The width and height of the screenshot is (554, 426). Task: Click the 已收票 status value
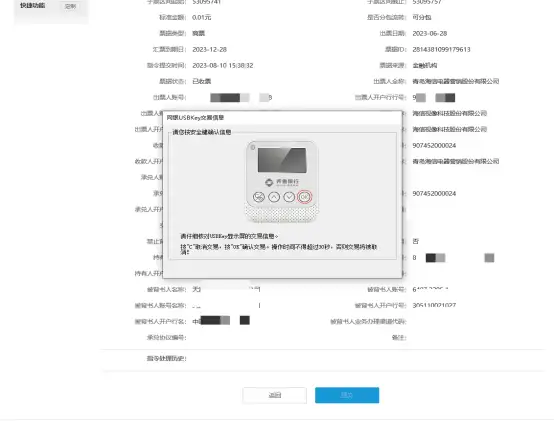(201, 81)
